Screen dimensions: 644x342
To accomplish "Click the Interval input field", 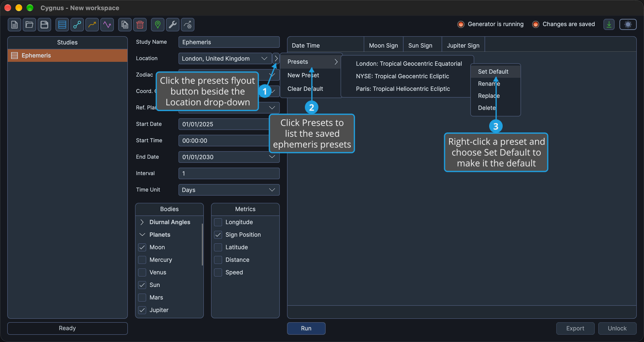I will [x=229, y=173].
